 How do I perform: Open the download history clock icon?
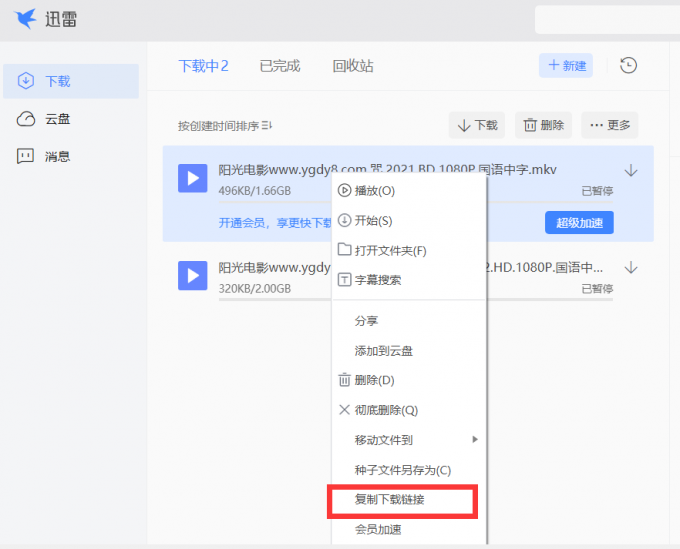coord(628,65)
